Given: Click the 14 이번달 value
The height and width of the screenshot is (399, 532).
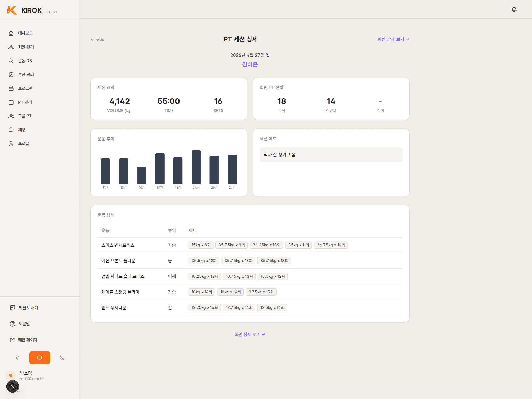Looking at the screenshot, I should coord(331,101).
